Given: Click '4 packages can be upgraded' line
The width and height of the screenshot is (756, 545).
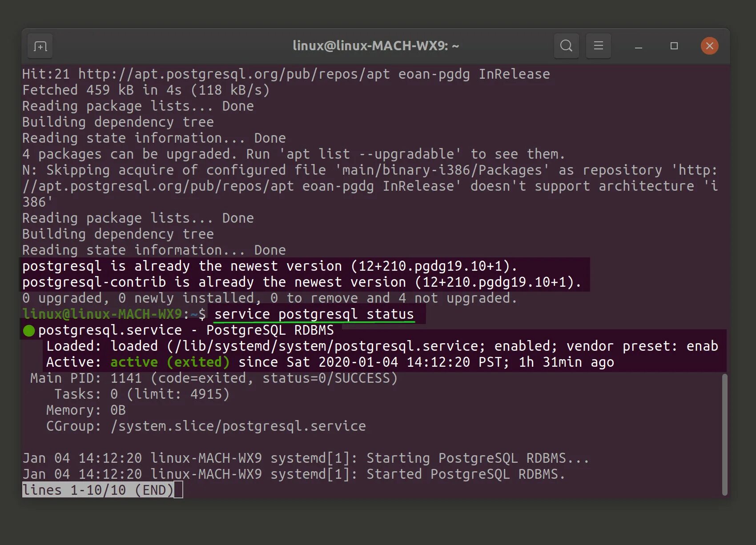Looking at the screenshot, I should coord(294,154).
